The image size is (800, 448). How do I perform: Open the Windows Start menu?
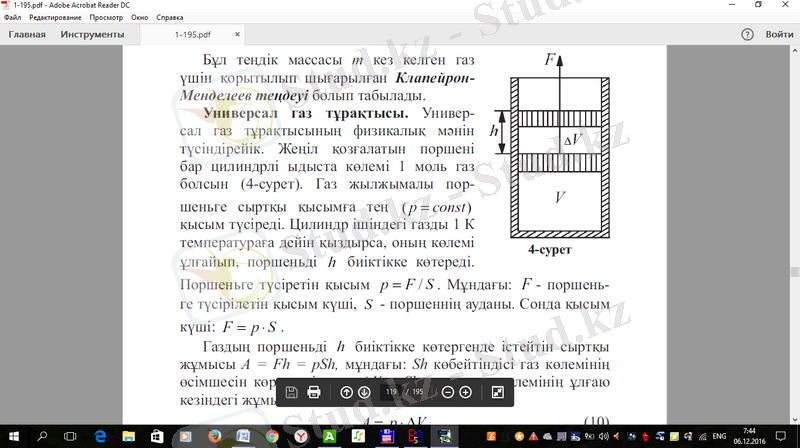pyautogui.click(x=14, y=436)
